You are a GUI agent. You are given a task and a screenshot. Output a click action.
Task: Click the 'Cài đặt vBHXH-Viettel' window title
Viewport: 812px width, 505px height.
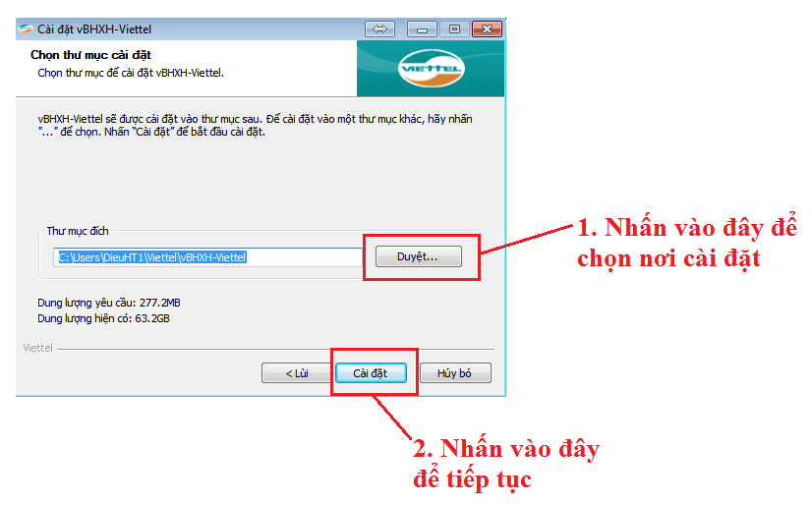coord(94,28)
